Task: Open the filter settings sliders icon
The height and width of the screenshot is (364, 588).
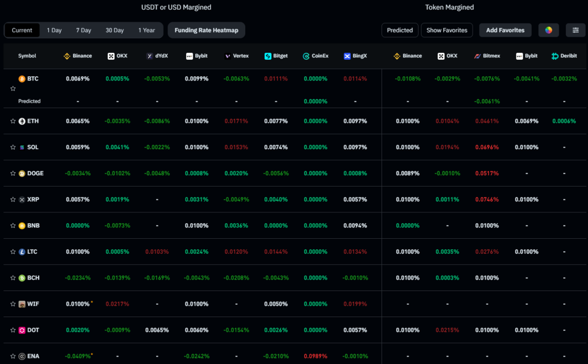Action: pyautogui.click(x=575, y=30)
